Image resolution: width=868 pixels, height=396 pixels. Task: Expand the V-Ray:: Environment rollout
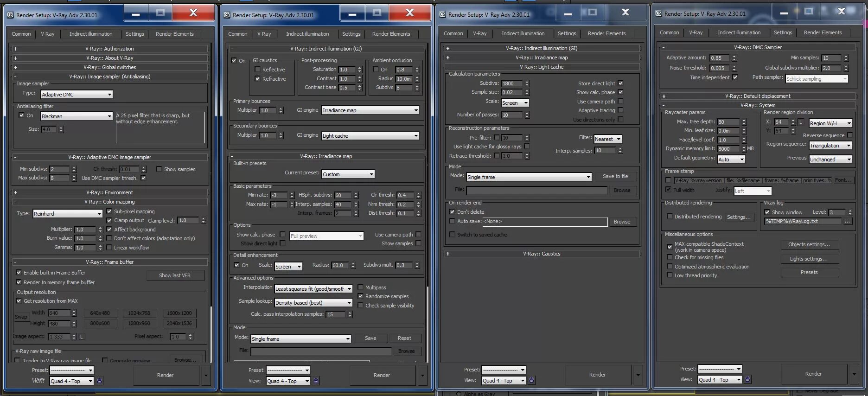[110, 192]
